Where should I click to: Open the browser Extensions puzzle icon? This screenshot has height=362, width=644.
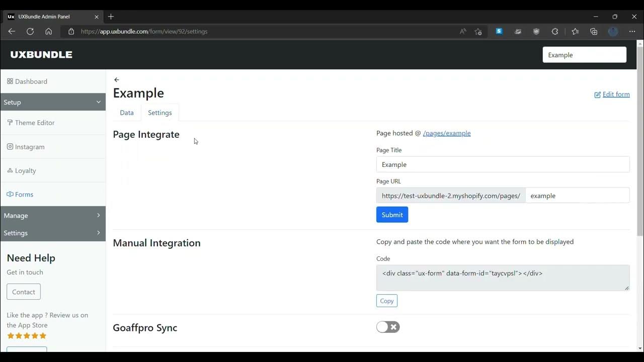point(555,31)
